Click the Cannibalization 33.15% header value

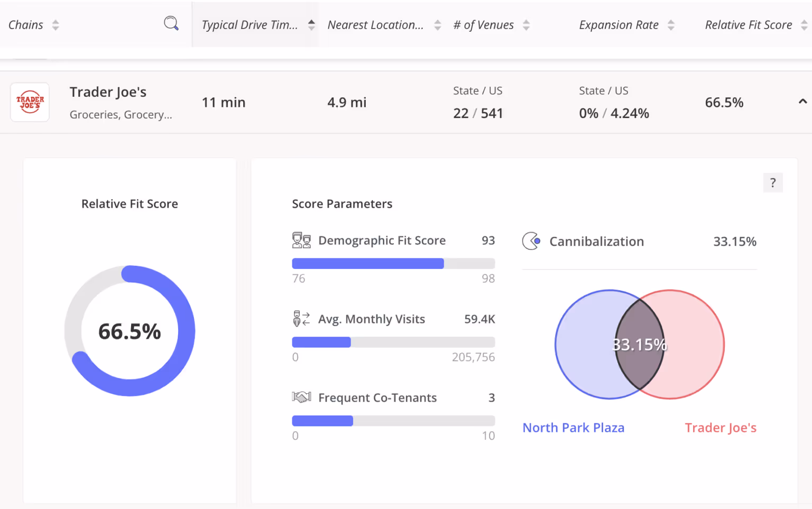[735, 242]
